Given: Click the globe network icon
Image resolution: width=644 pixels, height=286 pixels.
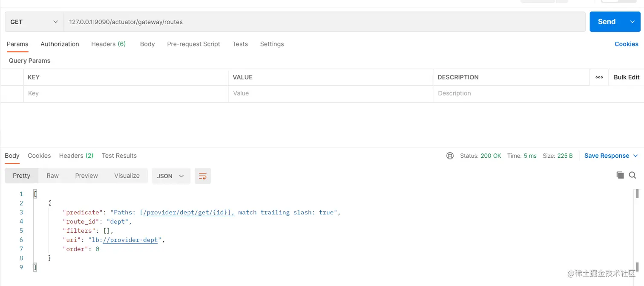Looking at the screenshot, I should pos(450,156).
